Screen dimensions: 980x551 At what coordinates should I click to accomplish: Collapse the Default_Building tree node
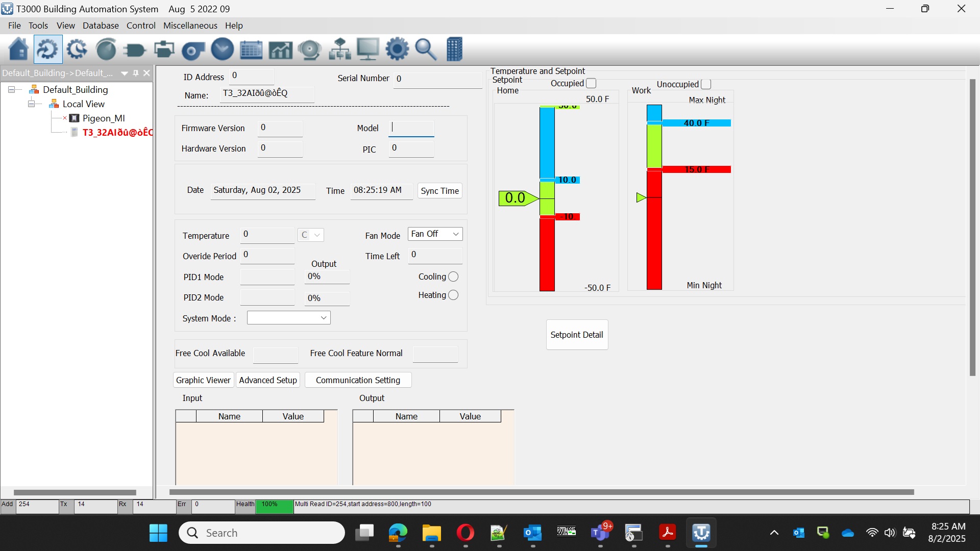[x=11, y=90]
